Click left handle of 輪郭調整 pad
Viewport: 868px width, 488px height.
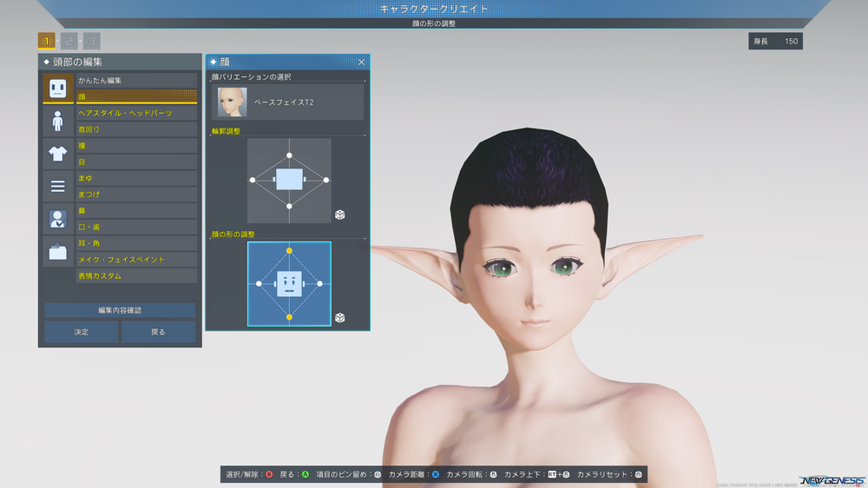pyautogui.click(x=253, y=180)
